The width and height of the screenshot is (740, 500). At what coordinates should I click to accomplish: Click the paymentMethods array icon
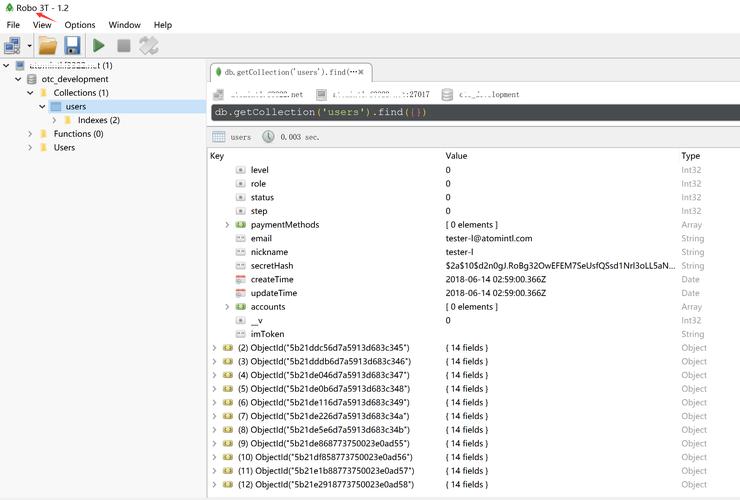click(241, 225)
